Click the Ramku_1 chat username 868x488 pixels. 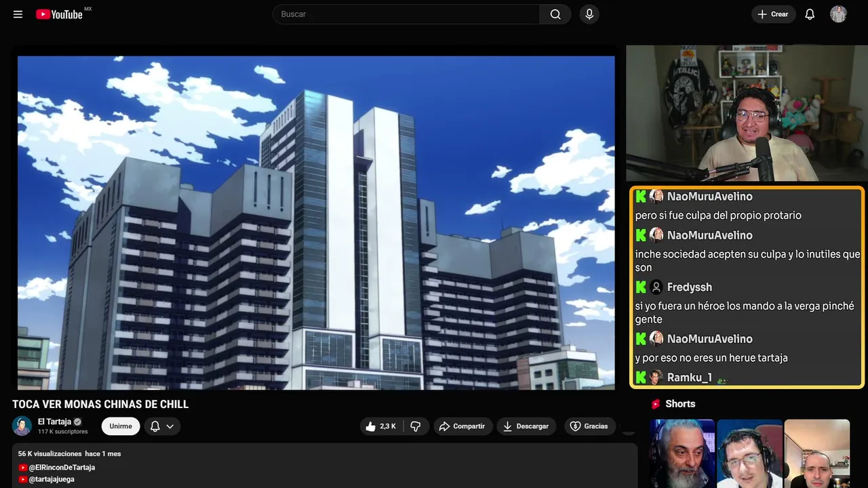click(690, 378)
